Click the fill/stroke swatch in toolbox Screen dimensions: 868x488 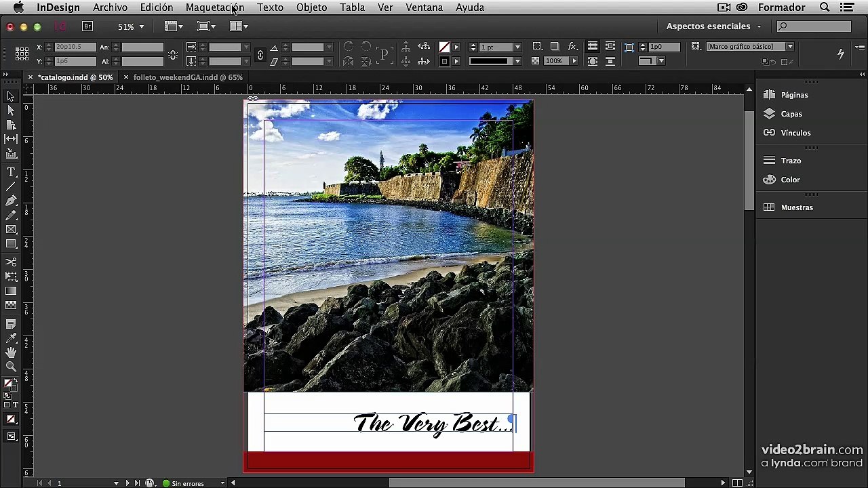[x=10, y=384]
